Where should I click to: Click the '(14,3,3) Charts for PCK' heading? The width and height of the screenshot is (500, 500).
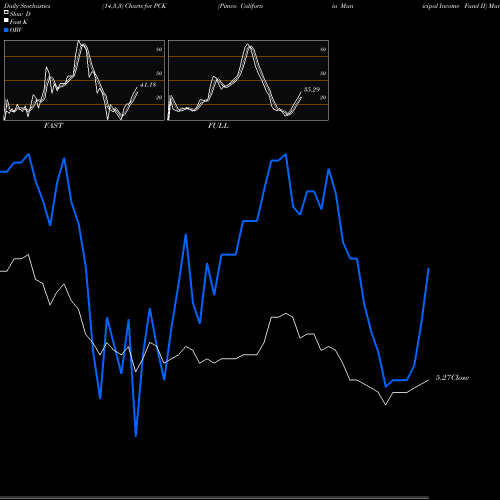134,6
